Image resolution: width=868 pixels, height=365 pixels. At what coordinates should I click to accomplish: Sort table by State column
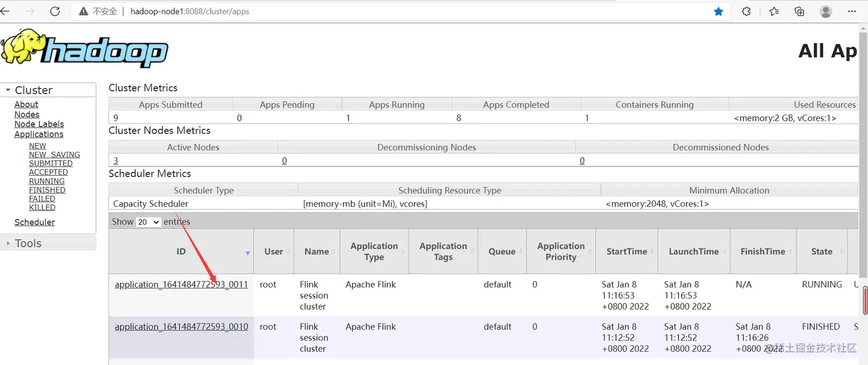[822, 252]
